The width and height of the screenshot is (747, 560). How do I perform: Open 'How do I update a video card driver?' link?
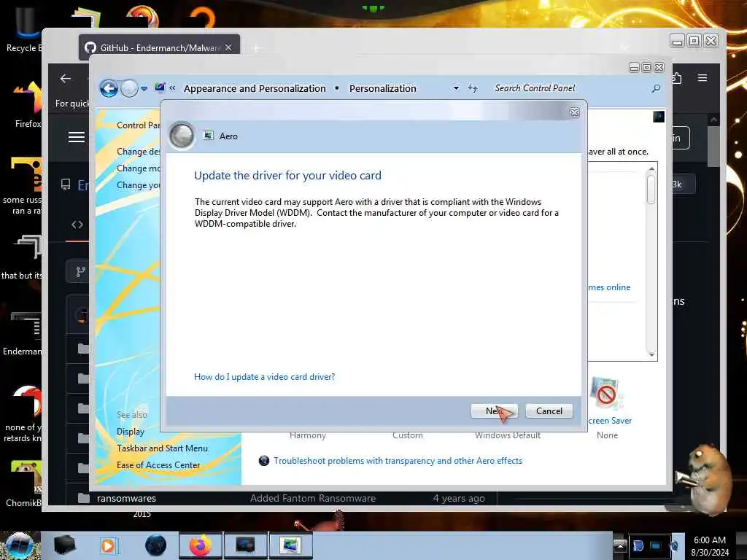264,377
